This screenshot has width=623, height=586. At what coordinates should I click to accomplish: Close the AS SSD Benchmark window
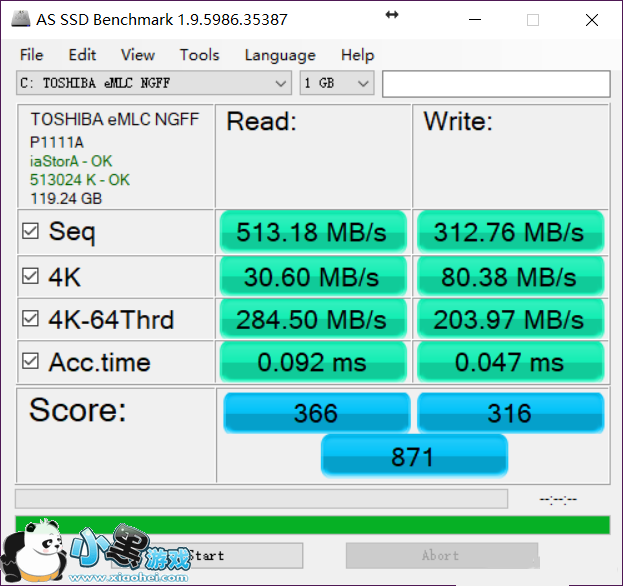click(x=592, y=20)
